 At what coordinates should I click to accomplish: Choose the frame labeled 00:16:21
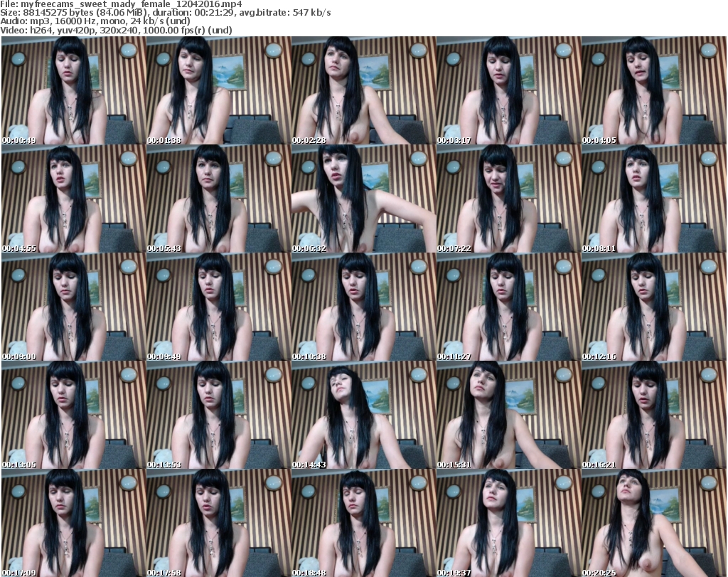pos(653,415)
